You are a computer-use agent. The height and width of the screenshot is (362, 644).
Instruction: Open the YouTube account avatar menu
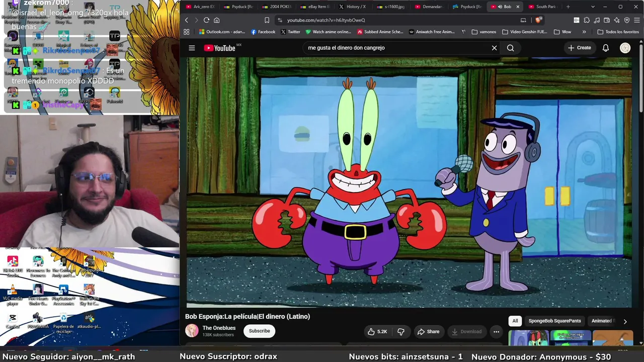625,48
